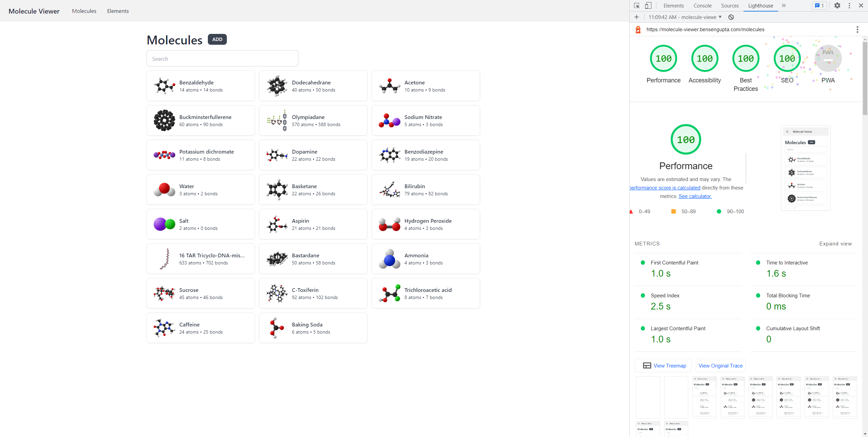868x437 pixels.
Task: Switch to the Console tab
Action: (702, 6)
